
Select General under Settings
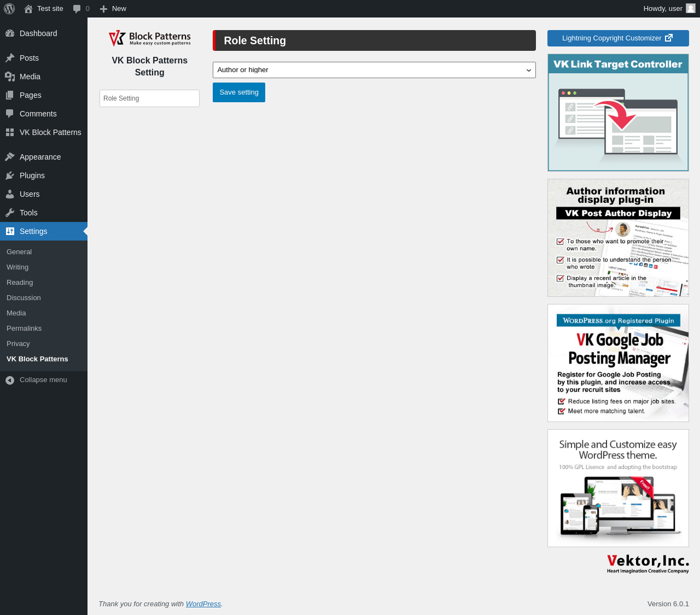pyautogui.click(x=19, y=252)
